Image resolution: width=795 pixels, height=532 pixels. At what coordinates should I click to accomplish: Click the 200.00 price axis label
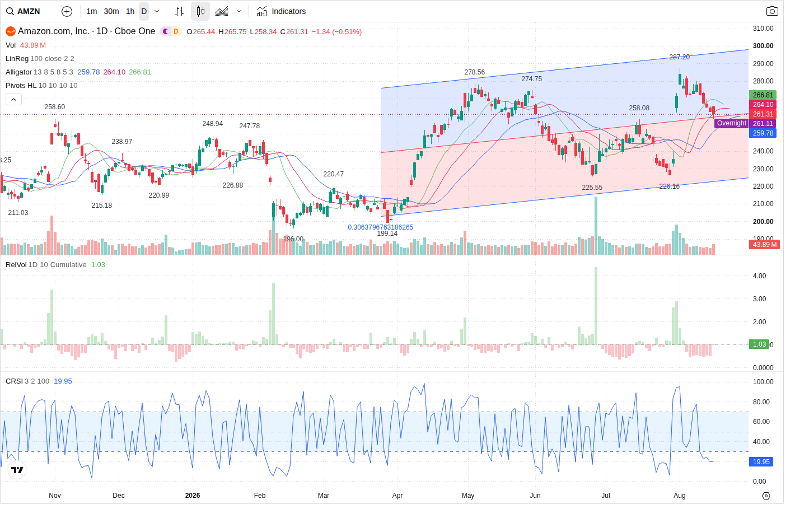(x=763, y=222)
